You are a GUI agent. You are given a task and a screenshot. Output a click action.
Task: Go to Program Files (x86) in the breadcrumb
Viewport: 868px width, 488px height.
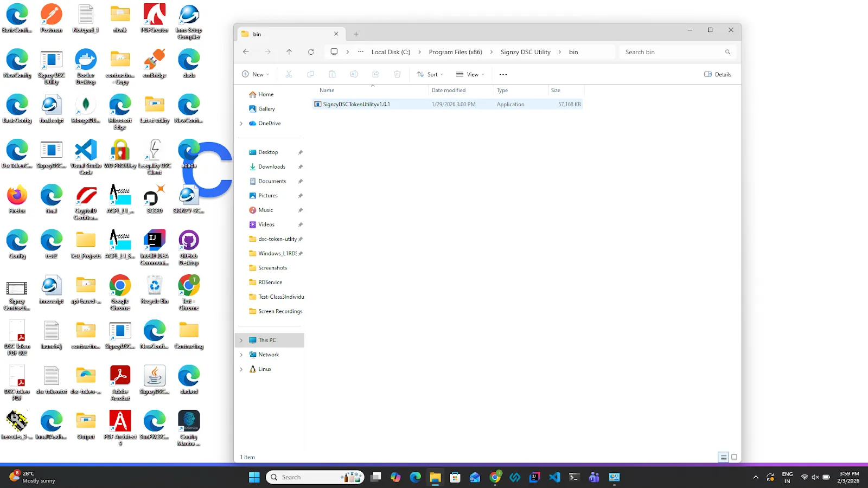coord(455,52)
